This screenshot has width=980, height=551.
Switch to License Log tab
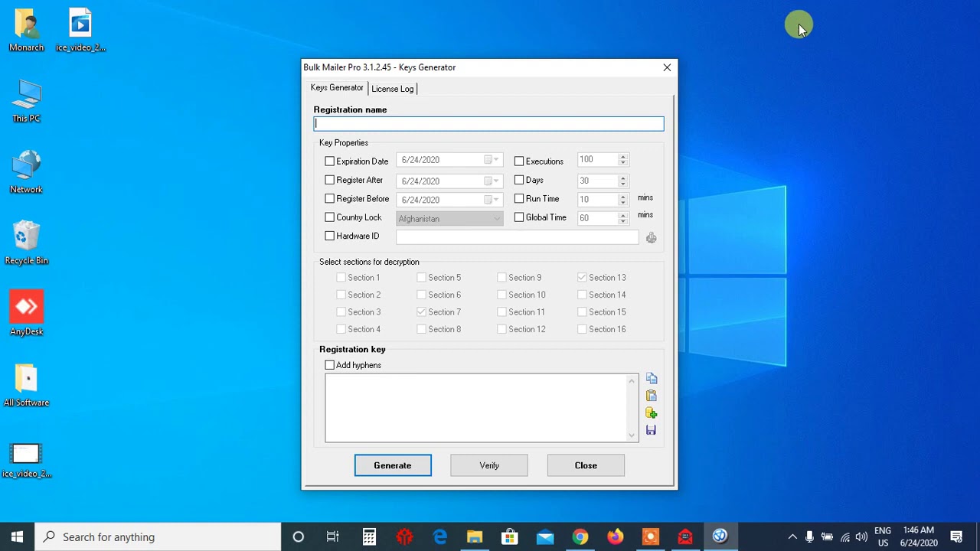pos(392,89)
